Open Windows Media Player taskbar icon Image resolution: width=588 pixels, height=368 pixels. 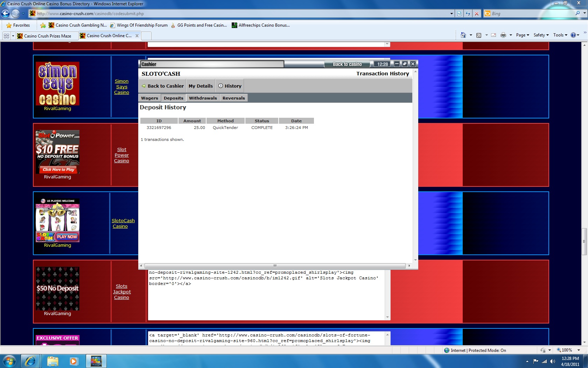click(x=73, y=361)
